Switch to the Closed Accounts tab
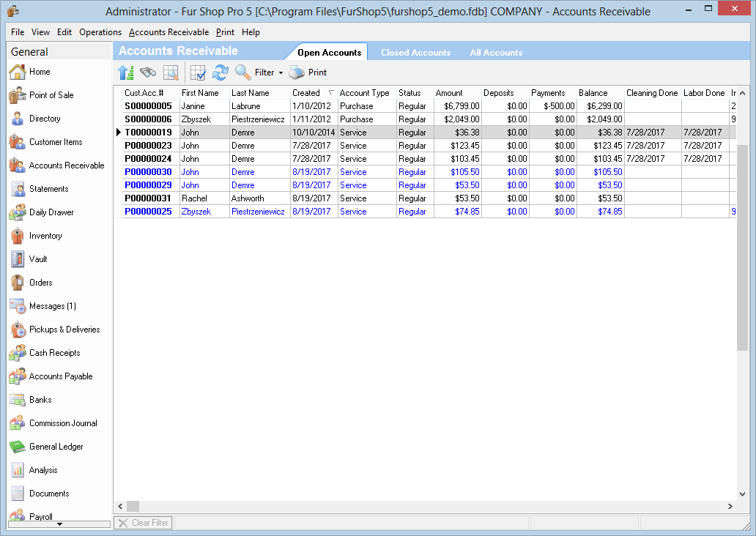This screenshot has height=536, width=756. point(415,53)
